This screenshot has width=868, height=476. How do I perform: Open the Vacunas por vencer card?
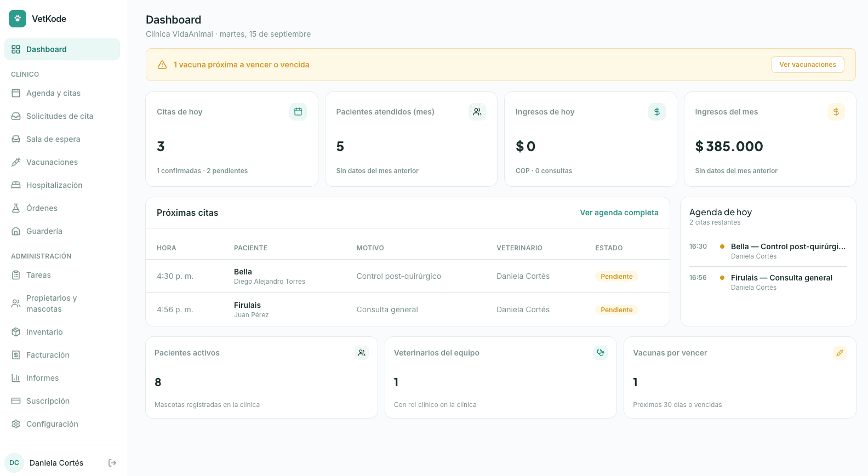(740, 377)
